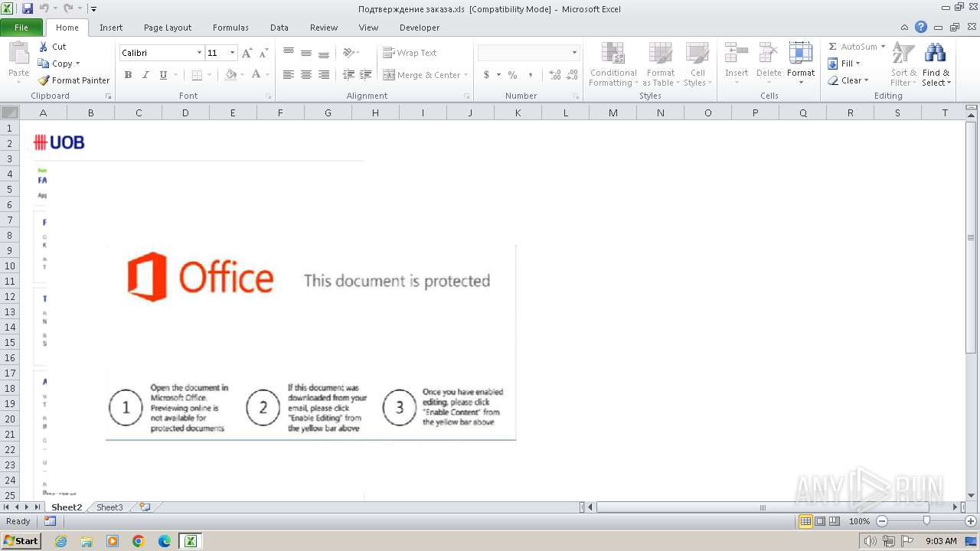Click the Insert Worksheet icon
This screenshot has height=551, width=980.
144,507
